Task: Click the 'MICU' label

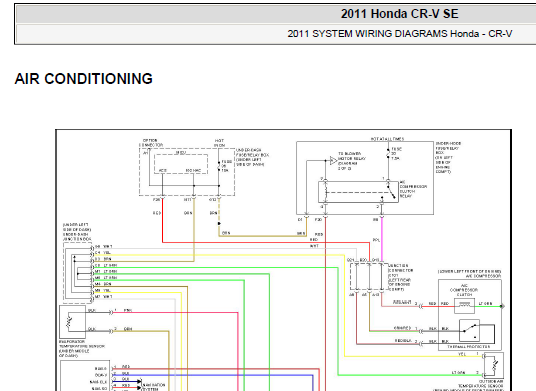Action: pyautogui.click(x=181, y=153)
